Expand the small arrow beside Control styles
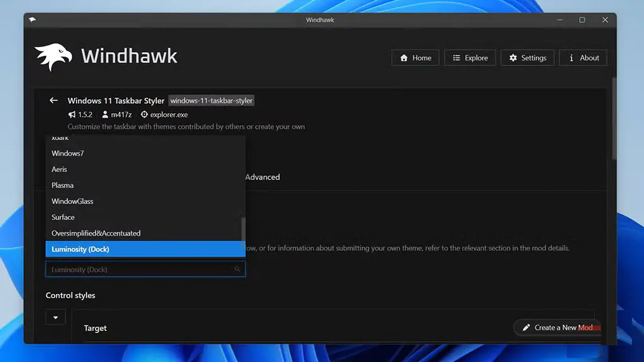Viewport: 644px width, 362px height. click(x=55, y=317)
